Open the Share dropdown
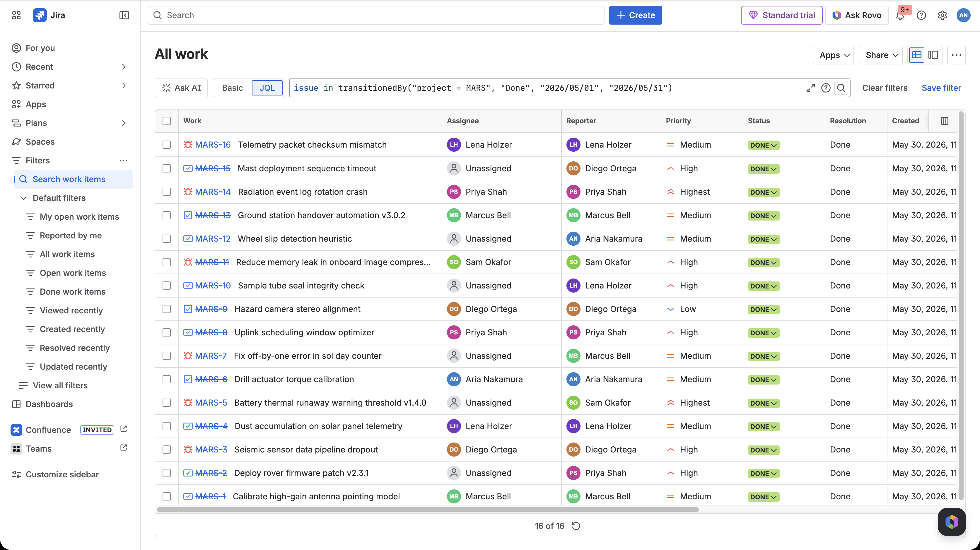 click(880, 55)
